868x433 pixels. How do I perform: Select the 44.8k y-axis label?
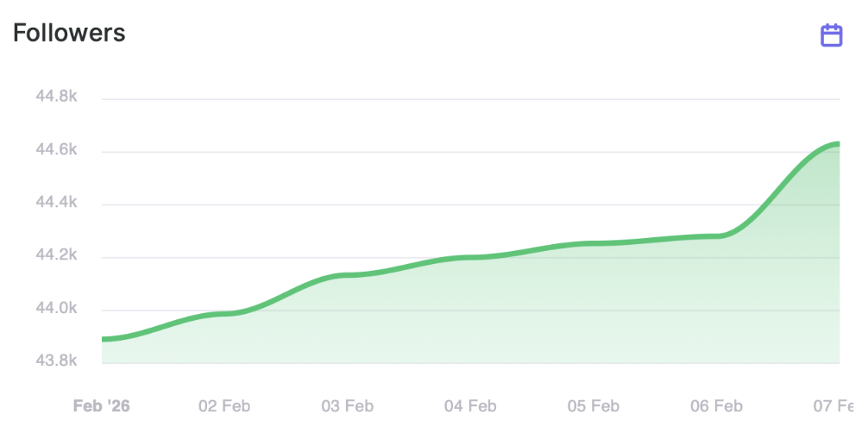[x=56, y=97]
